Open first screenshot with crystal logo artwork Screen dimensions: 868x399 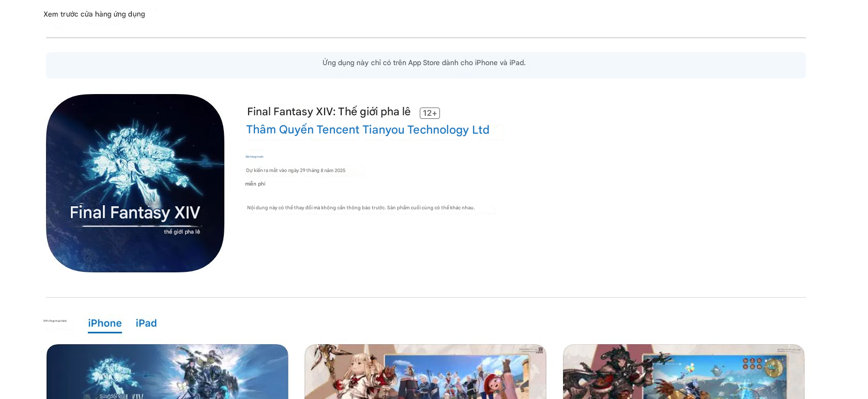(167, 372)
